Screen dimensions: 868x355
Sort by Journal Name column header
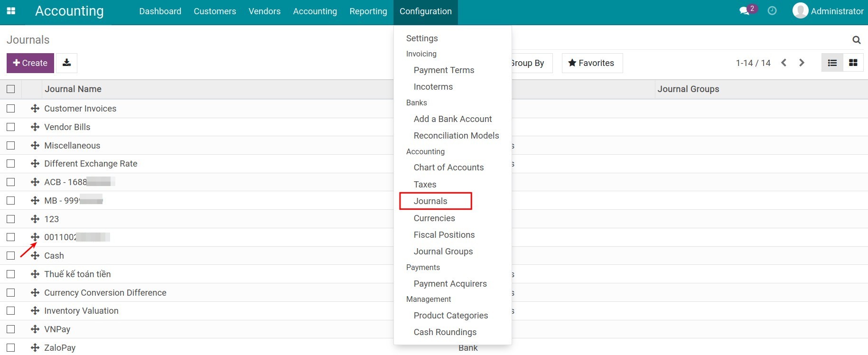pos(73,89)
